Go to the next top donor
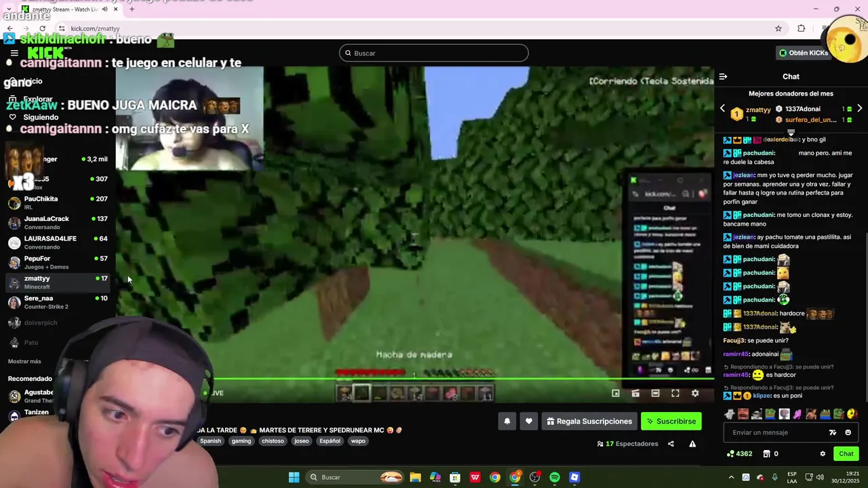Viewport: 868px width, 488px height. 860,108
